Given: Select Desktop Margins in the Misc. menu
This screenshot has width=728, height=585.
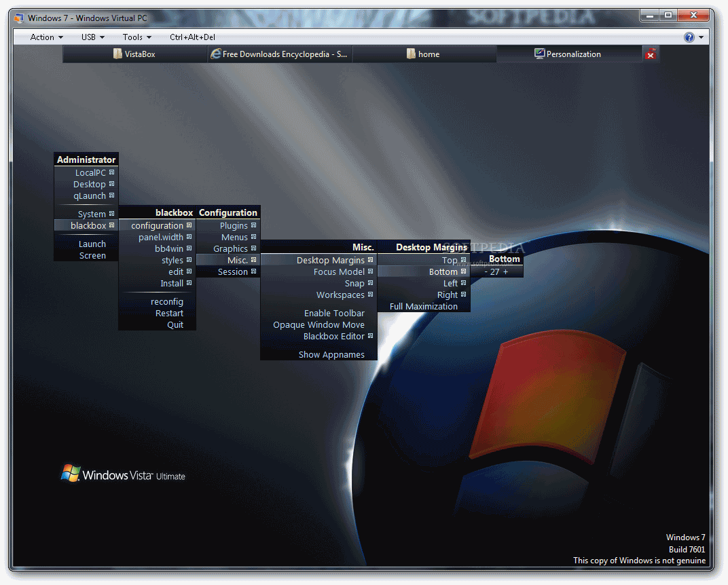Looking at the screenshot, I should 319,260.
